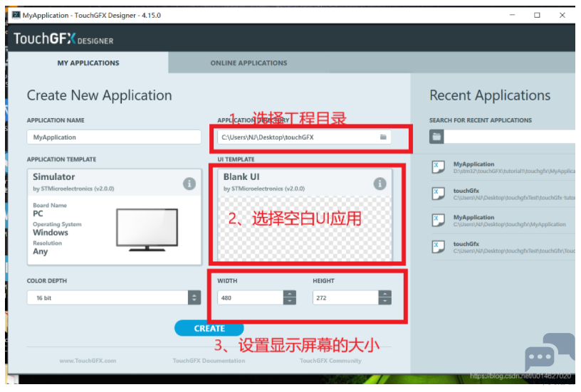The width and height of the screenshot is (581, 392).
Task: Click the Simulator title text
Action: pyautogui.click(x=53, y=176)
